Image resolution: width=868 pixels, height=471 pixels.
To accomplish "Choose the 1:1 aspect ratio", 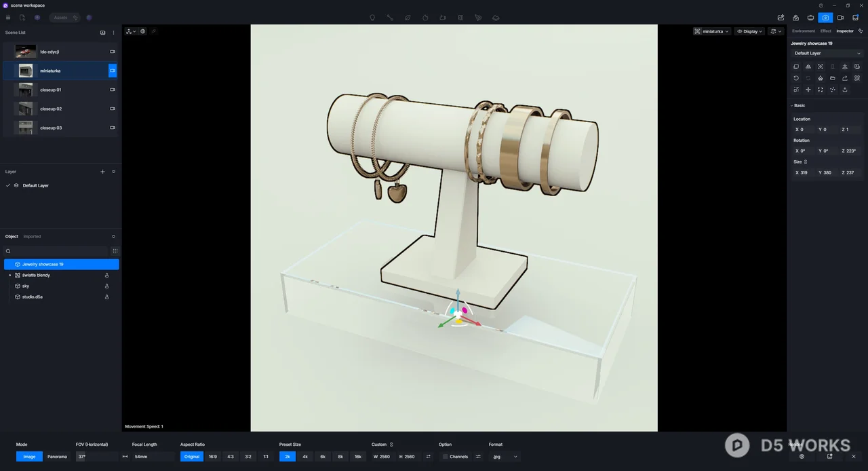I will 266,457.
